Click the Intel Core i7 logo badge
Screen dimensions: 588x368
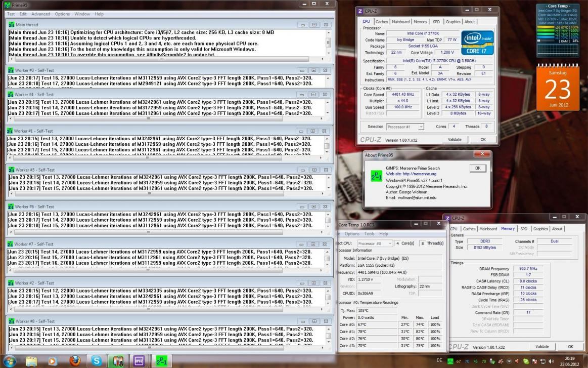pyautogui.click(x=477, y=43)
